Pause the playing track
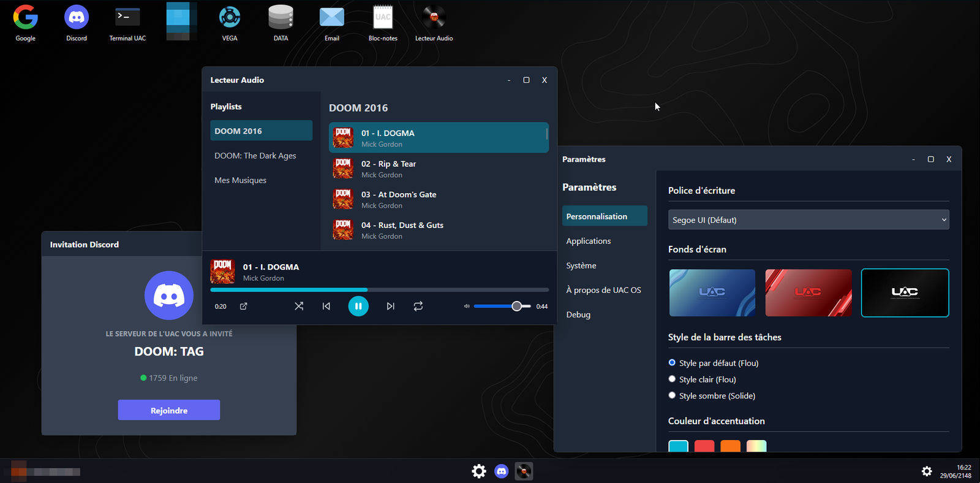 (x=358, y=306)
